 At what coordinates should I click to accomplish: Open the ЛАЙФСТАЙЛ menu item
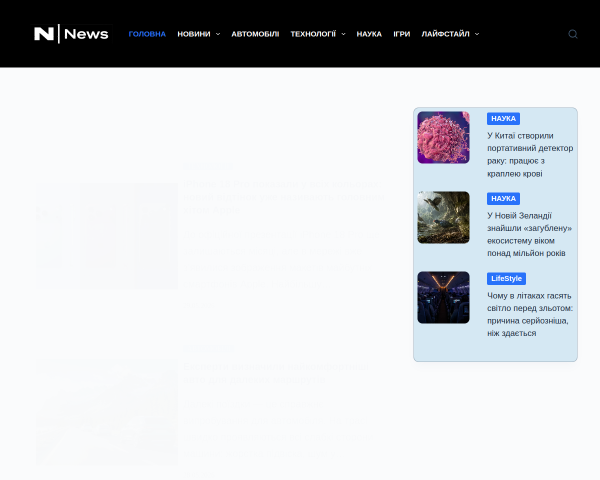(x=445, y=34)
